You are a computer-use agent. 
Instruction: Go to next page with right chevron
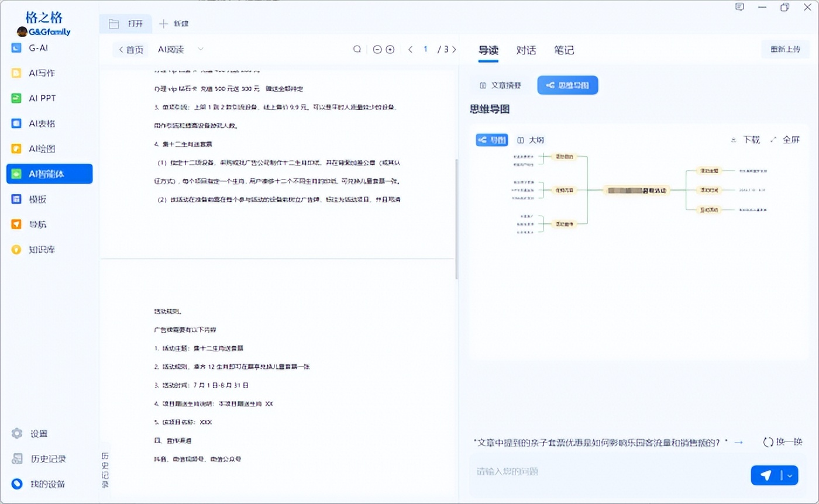click(x=454, y=50)
